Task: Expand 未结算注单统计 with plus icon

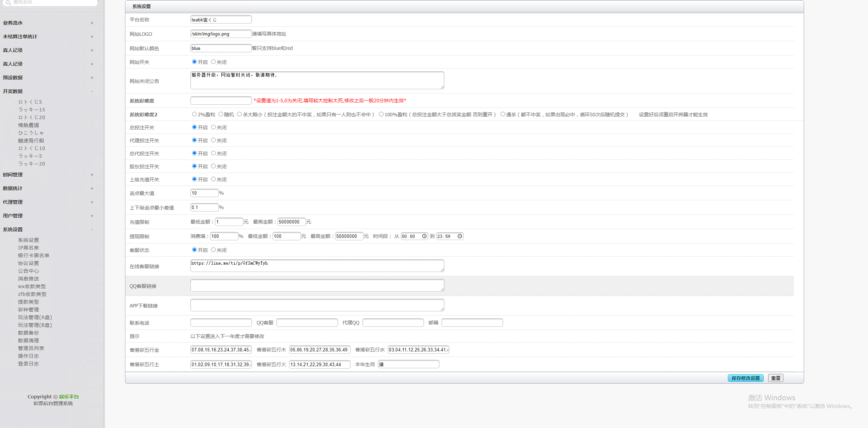Action: [x=92, y=37]
